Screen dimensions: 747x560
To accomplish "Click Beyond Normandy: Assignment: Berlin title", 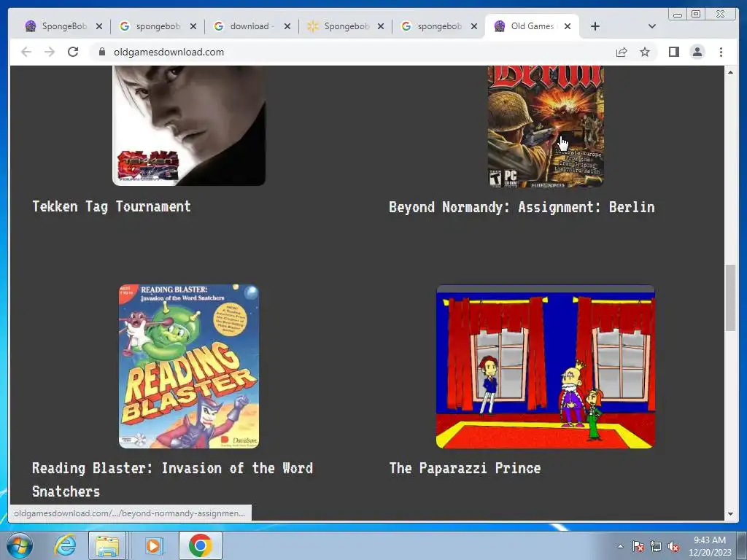I will point(522,207).
